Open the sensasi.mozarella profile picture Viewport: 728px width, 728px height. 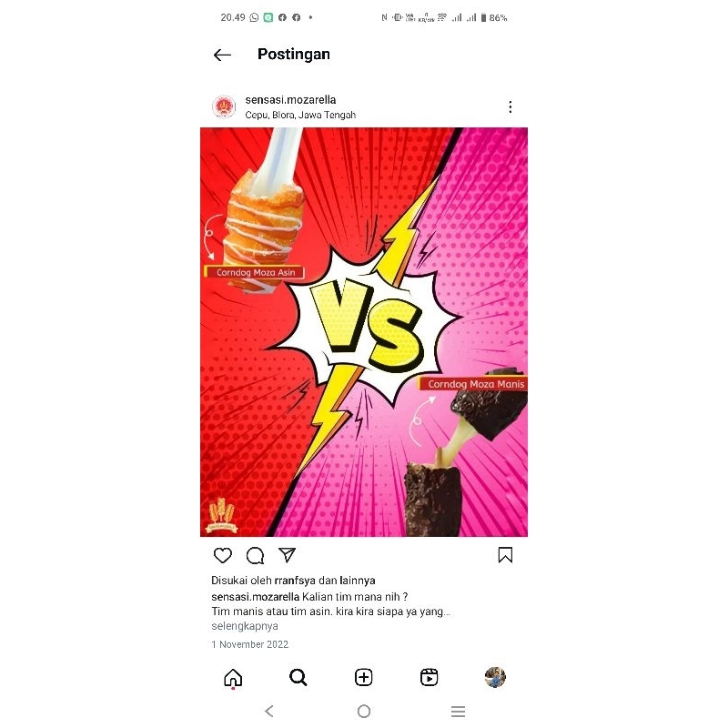[x=224, y=106]
